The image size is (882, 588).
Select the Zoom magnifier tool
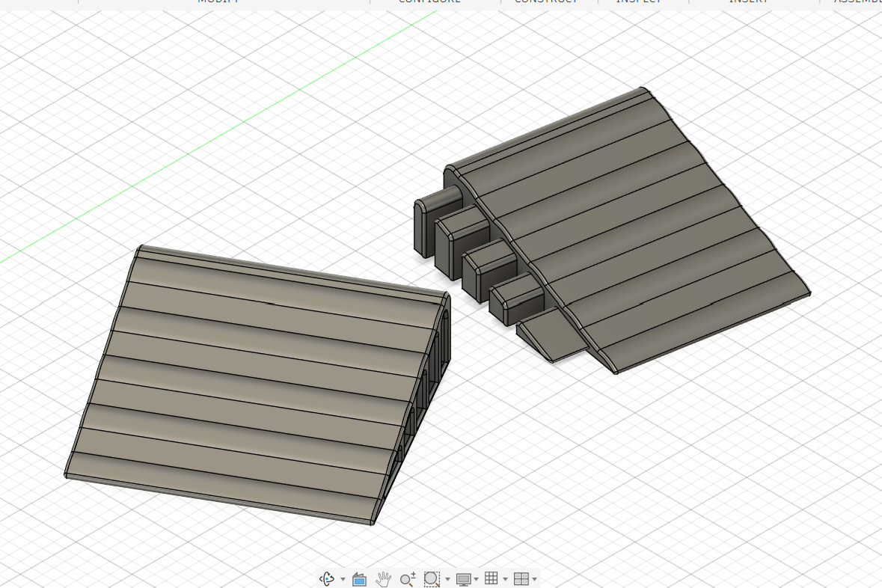tap(408, 578)
